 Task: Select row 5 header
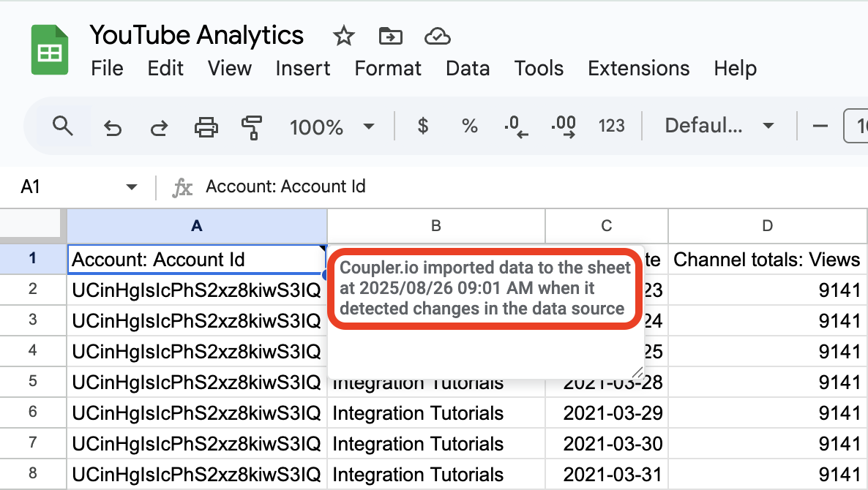click(33, 381)
